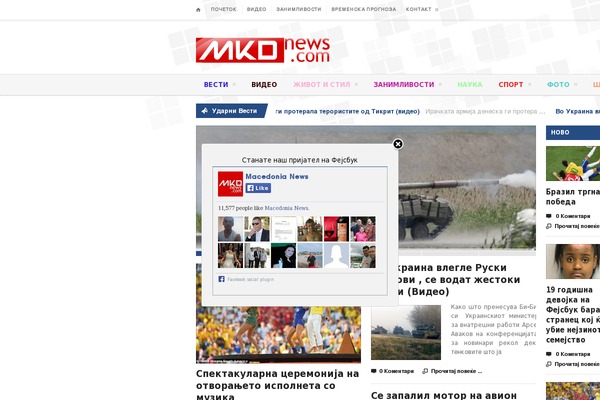This screenshot has height=400, width=600.
Task: Click man in suit fan photo
Action: 257,229
